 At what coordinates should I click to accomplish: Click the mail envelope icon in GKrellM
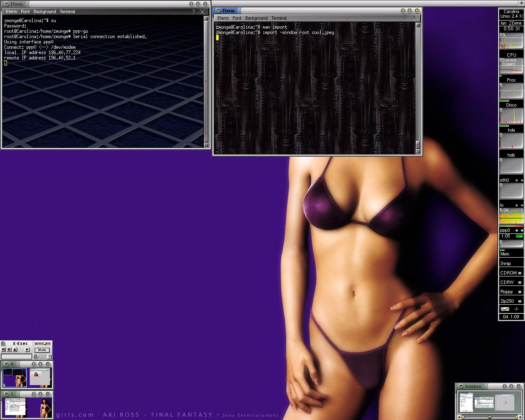coord(505,309)
